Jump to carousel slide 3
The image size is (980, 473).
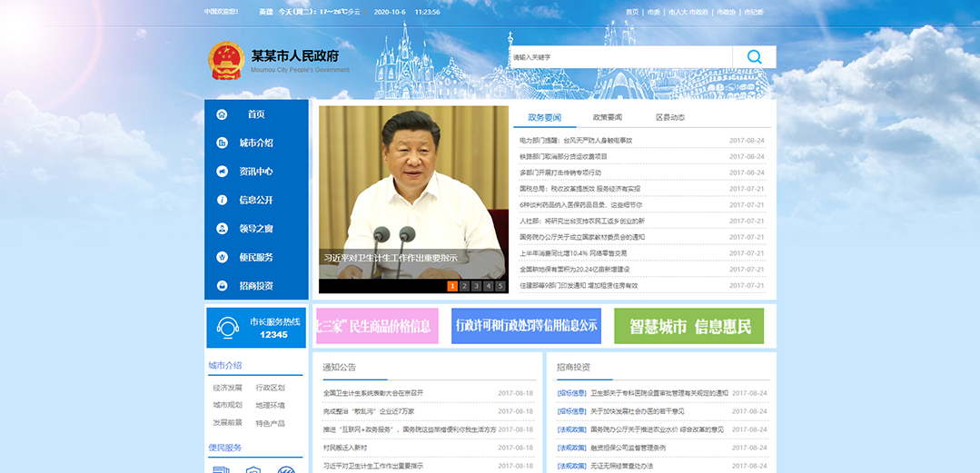[476, 286]
